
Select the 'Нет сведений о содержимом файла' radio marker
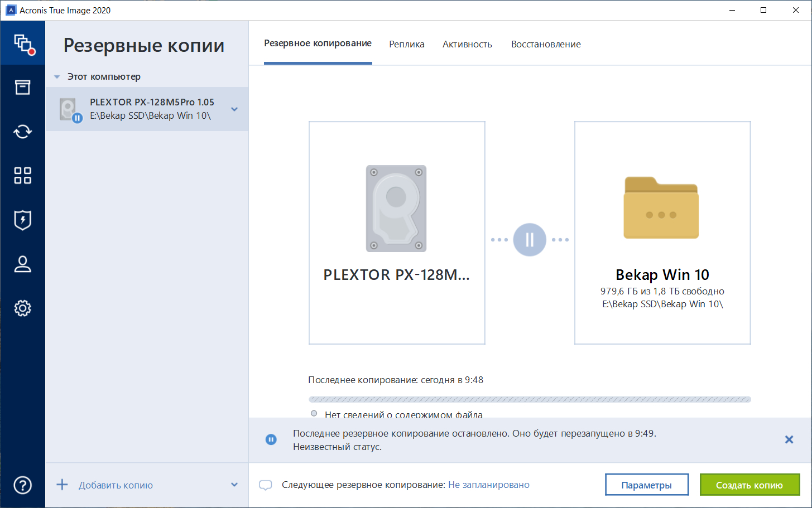click(x=314, y=414)
